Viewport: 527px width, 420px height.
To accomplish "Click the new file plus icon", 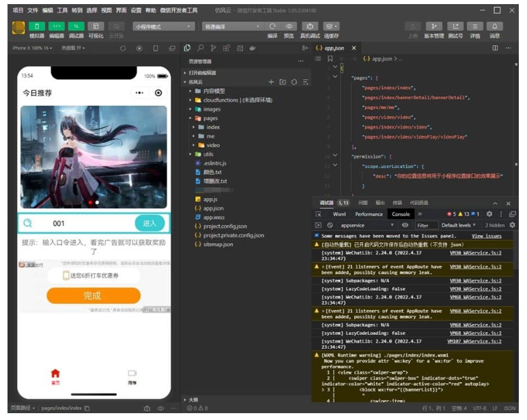I will coord(271,81).
